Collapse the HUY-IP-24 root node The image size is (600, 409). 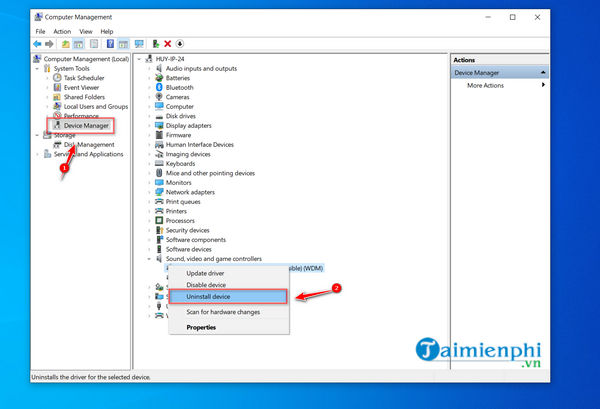point(140,59)
